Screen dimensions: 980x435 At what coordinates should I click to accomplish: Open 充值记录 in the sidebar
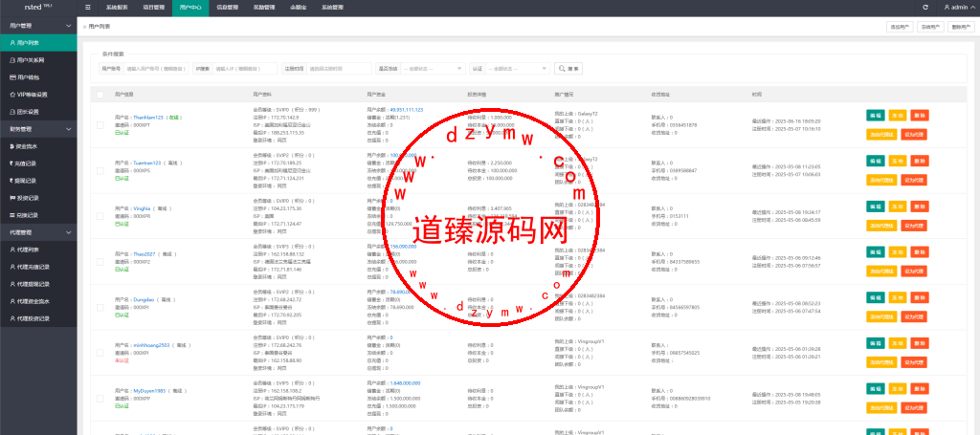tap(38, 163)
